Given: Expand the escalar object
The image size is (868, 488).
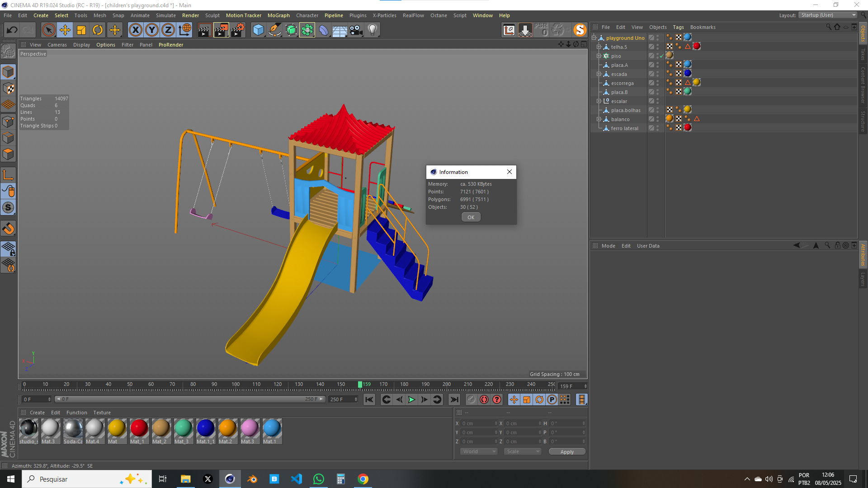Looking at the screenshot, I should pos(599,101).
